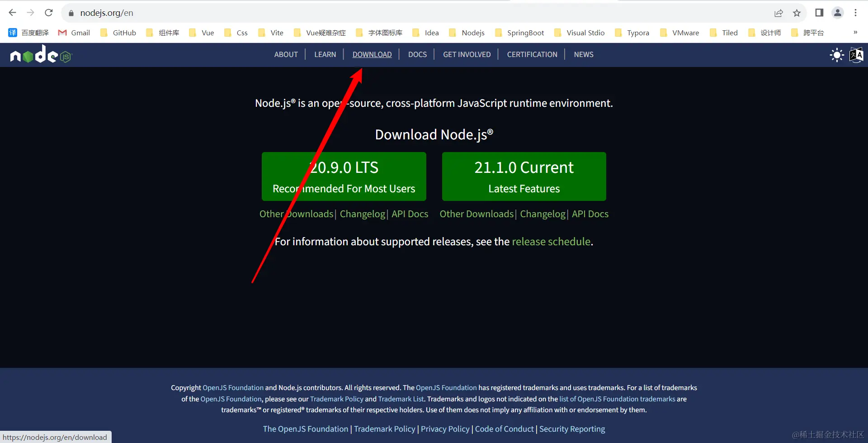The height and width of the screenshot is (443, 868).
Task: Open the Vite bookmark folder
Action: [x=271, y=33]
